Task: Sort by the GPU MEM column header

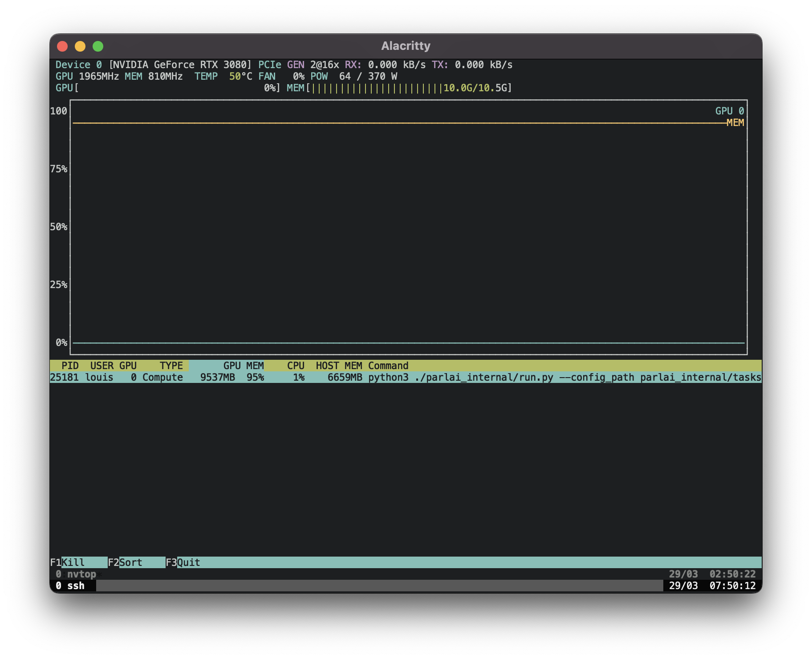Action: coord(243,365)
